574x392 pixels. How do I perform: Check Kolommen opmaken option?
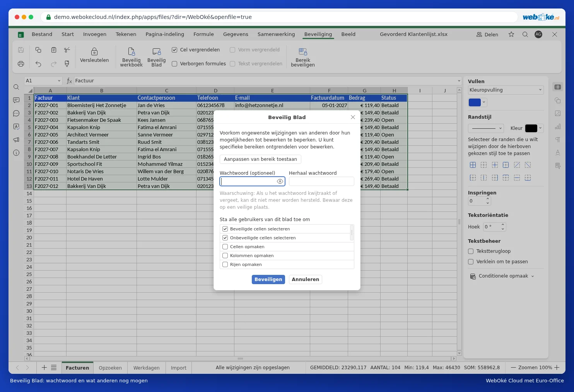225,256
